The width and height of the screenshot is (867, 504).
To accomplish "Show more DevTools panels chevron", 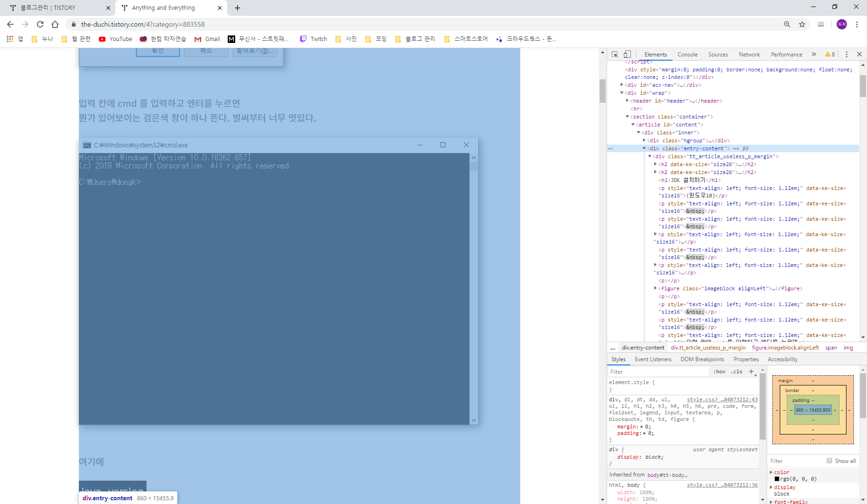I will (814, 55).
